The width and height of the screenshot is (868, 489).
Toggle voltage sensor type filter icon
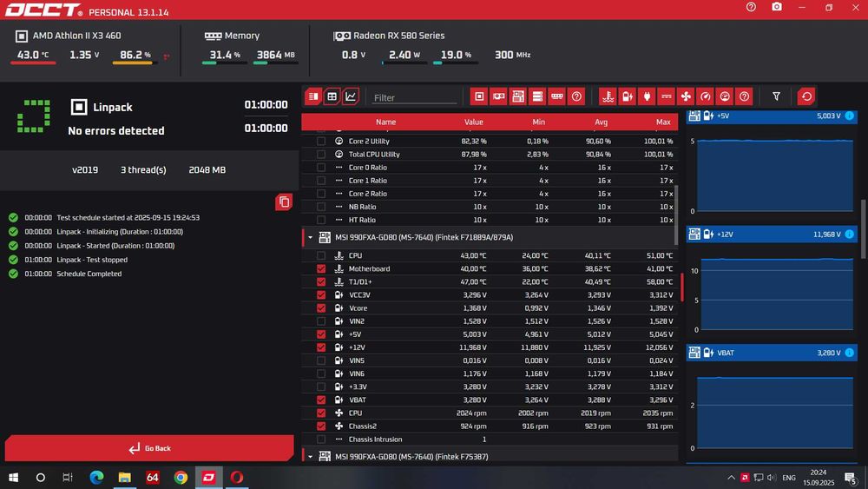pyautogui.click(x=628, y=96)
